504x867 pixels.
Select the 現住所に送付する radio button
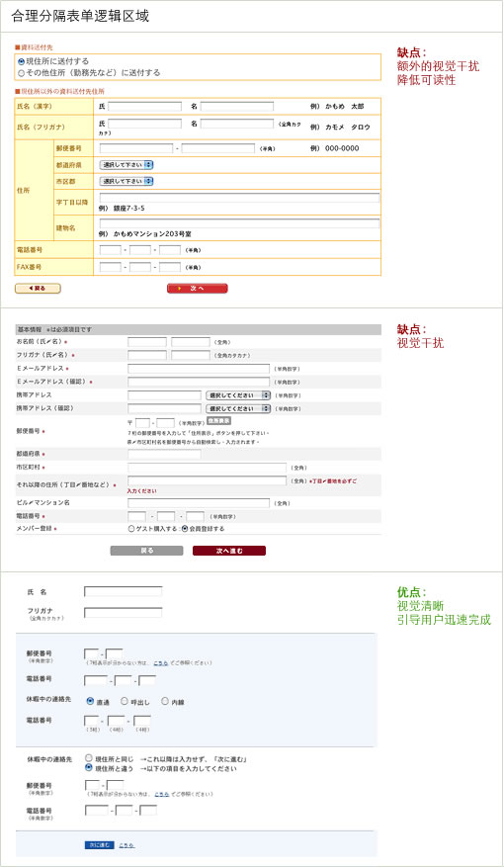(22, 62)
